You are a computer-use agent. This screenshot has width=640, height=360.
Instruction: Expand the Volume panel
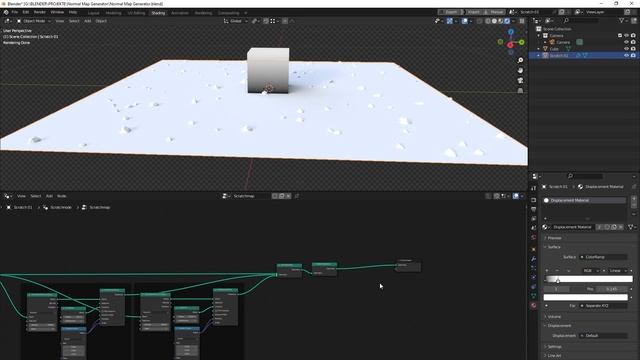pos(554,317)
